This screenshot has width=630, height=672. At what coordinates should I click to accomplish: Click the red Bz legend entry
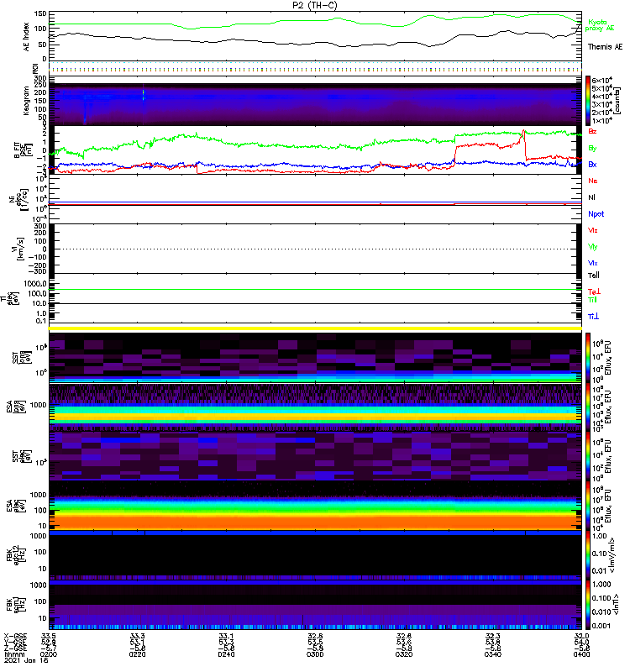[593, 132]
